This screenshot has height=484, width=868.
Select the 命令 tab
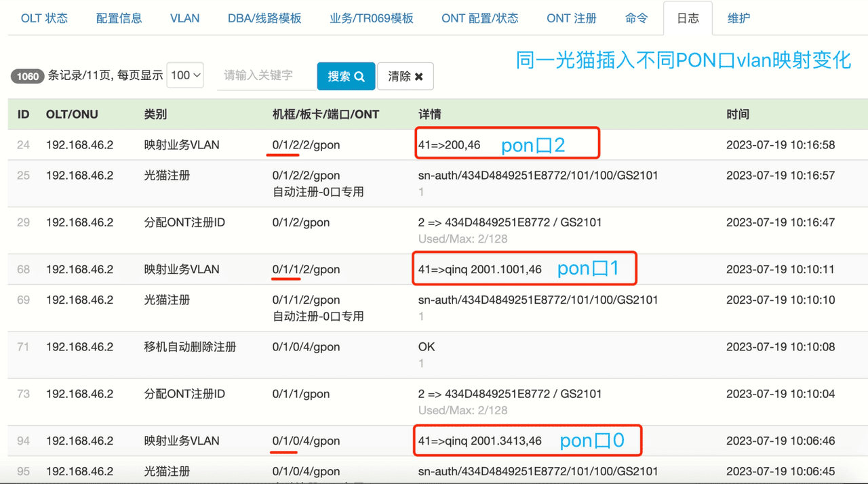(x=636, y=18)
